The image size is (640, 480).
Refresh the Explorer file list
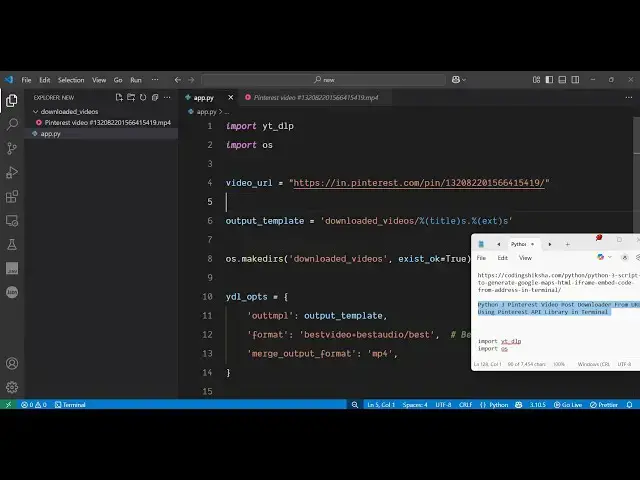[143, 98]
